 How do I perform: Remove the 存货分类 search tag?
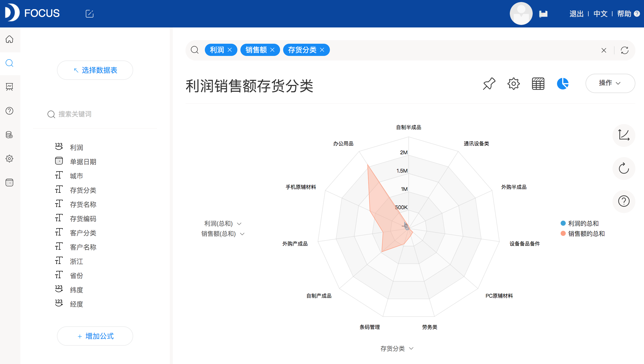[x=322, y=50]
